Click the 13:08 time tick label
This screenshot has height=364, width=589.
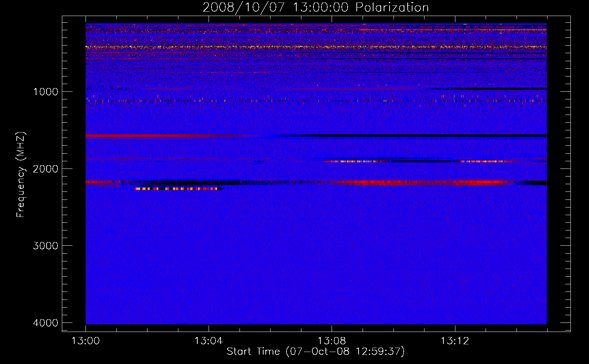(332, 341)
